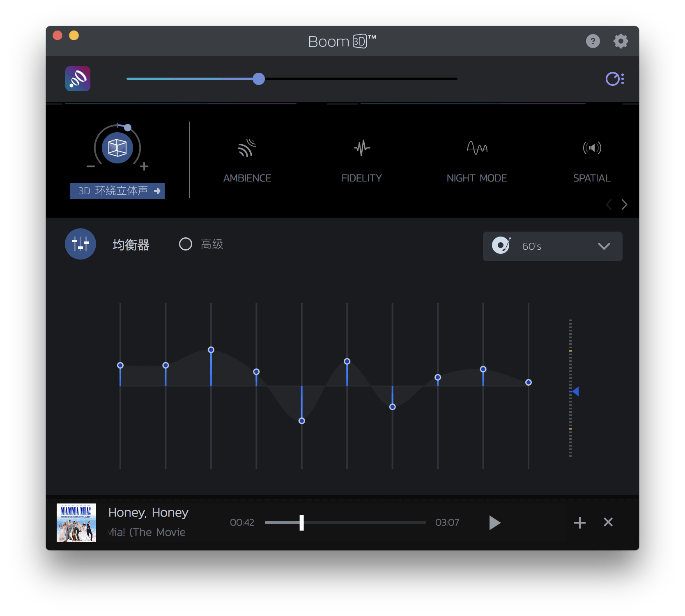685x616 pixels.
Task: Select the SPATIAL label
Action: coord(592,178)
